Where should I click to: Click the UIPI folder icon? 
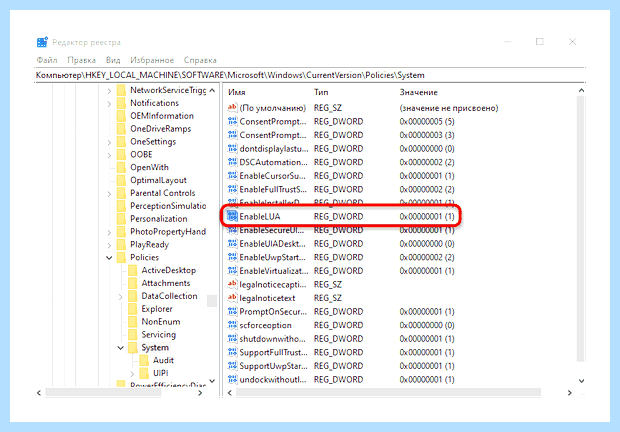144,374
